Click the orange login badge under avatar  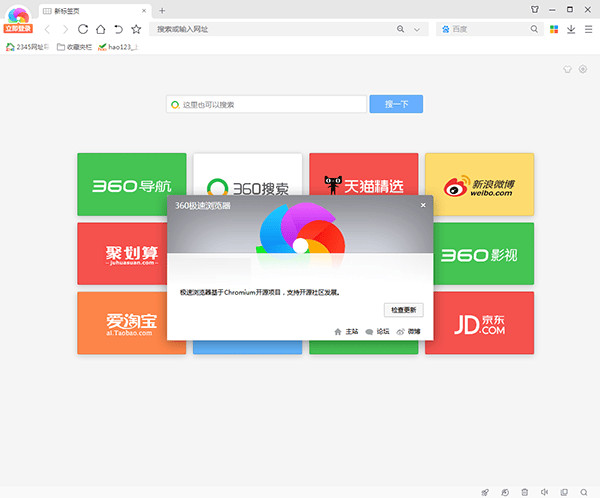18,29
